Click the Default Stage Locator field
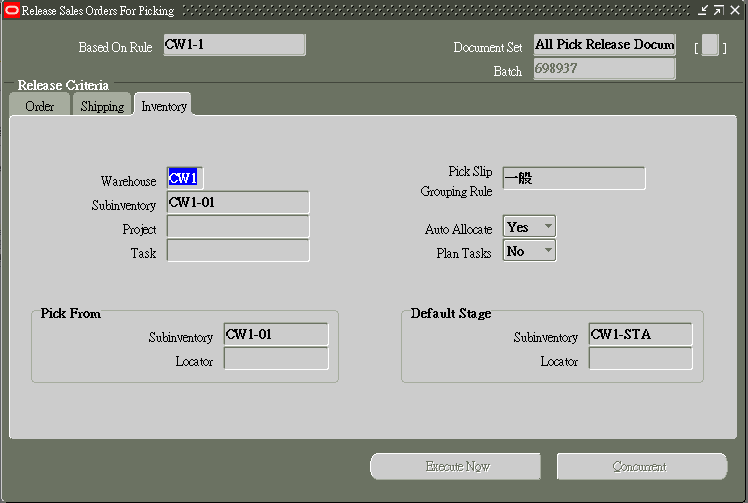 641,358
